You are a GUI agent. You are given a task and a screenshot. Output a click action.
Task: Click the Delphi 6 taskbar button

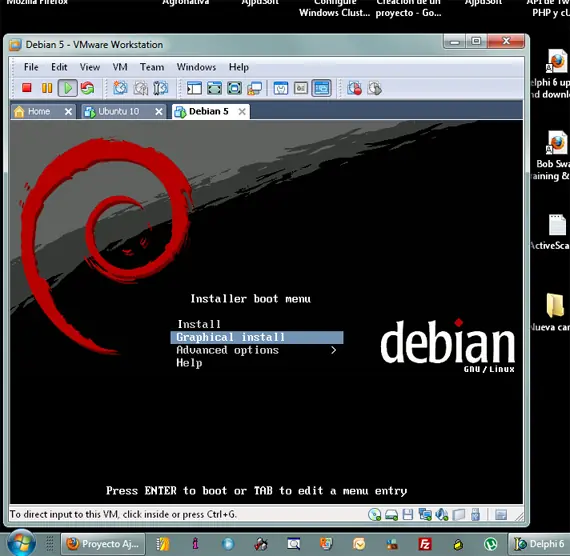pos(539,544)
